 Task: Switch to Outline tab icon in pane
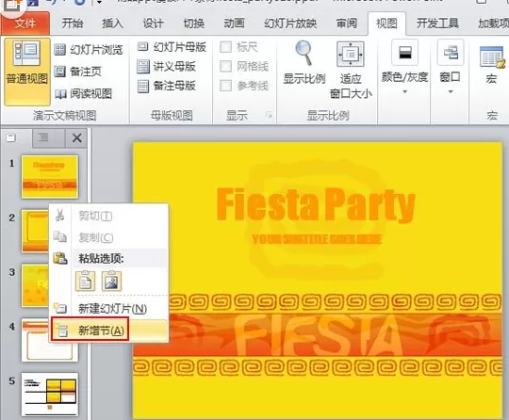43,137
